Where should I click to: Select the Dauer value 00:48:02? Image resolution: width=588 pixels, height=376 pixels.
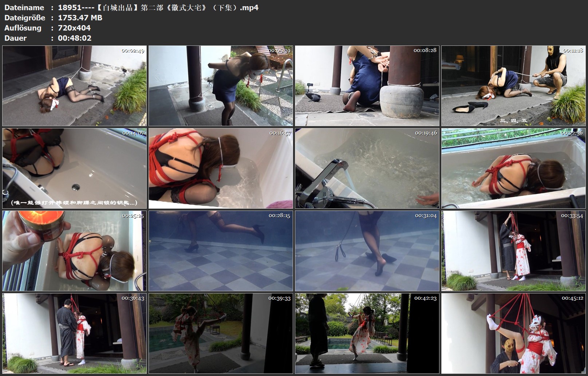click(75, 38)
